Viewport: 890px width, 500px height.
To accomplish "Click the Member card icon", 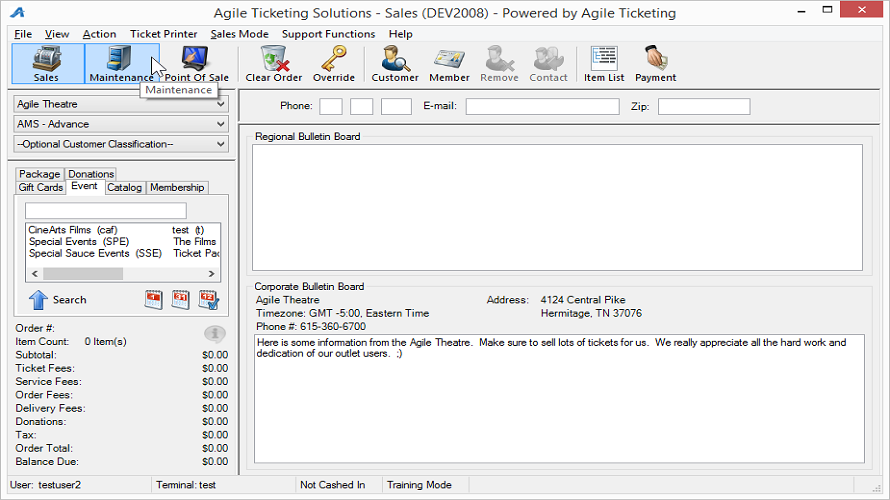I will [449, 63].
